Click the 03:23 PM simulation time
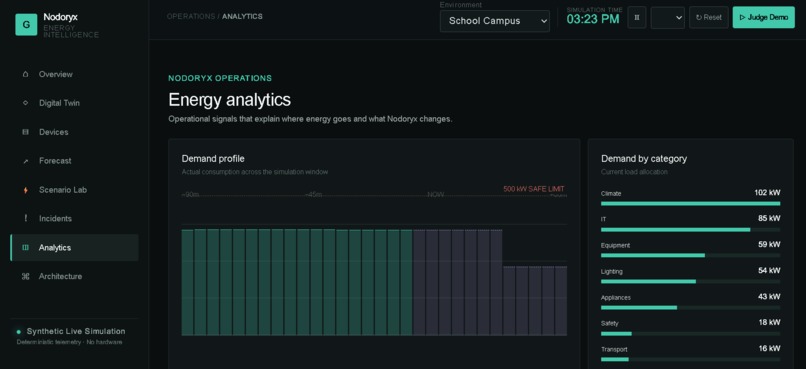The height and width of the screenshot is (369, 806). pyautogui.click(x=593, y=20)
